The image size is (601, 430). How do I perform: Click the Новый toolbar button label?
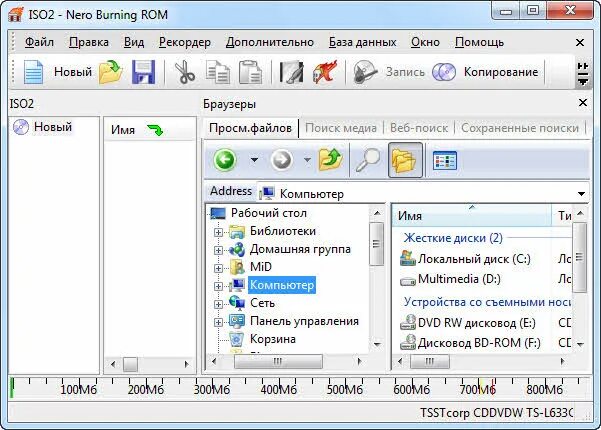[73, 72]
